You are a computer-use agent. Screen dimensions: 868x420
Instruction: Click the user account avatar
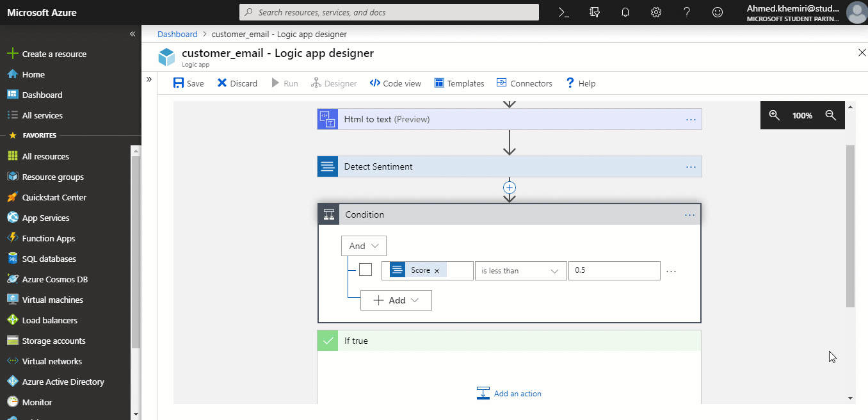point(856,12)
